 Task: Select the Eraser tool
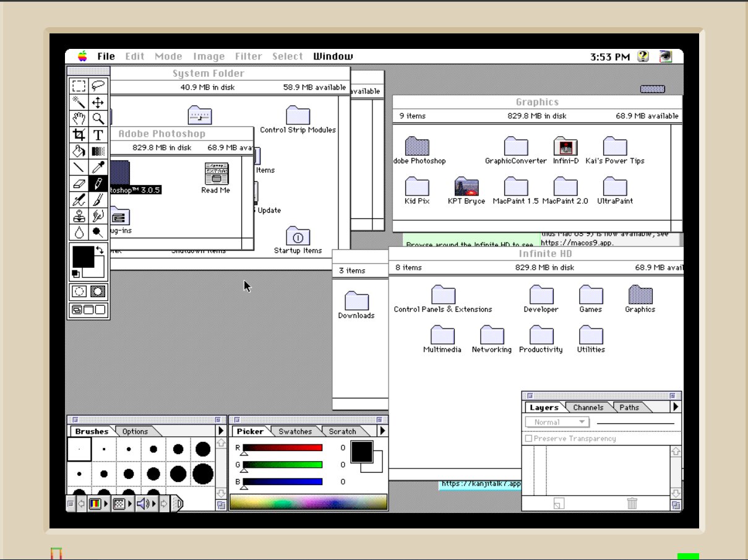tap(79, 183)
